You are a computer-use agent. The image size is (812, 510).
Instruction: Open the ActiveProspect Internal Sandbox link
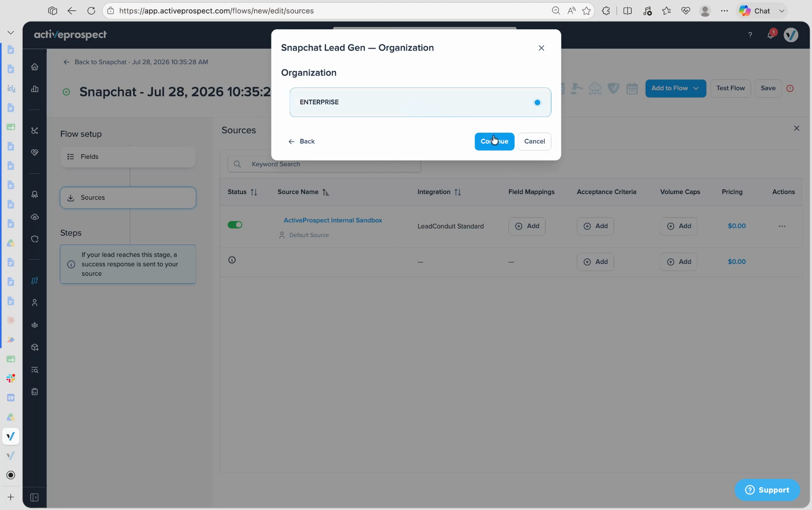point(333,221)
